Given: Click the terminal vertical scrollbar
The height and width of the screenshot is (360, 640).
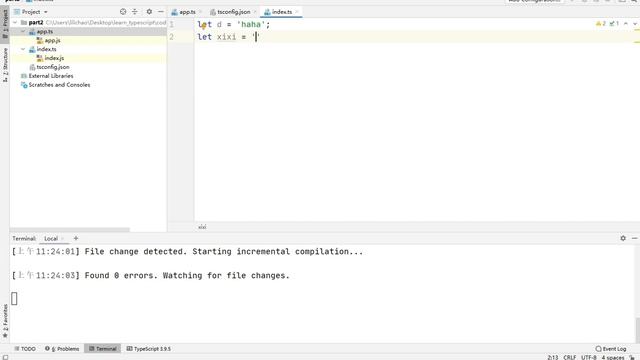Looking at the screenshot, I should click(x=638, y=330).
